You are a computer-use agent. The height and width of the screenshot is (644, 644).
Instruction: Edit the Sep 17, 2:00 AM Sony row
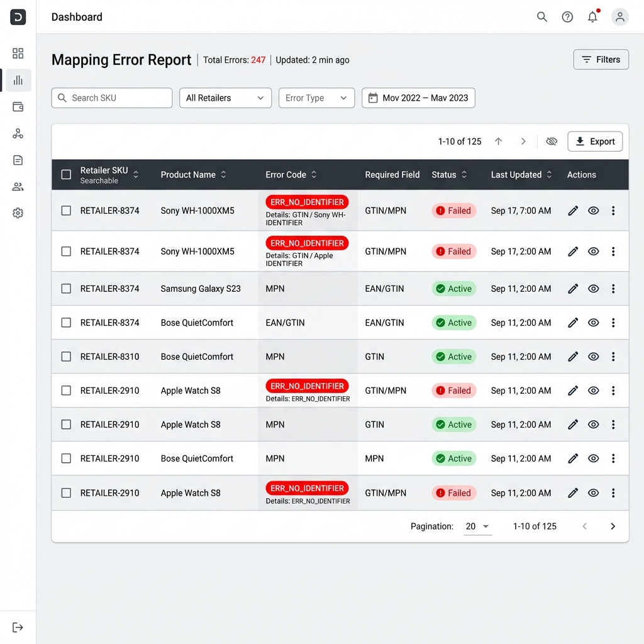click(x=573, y=252)
